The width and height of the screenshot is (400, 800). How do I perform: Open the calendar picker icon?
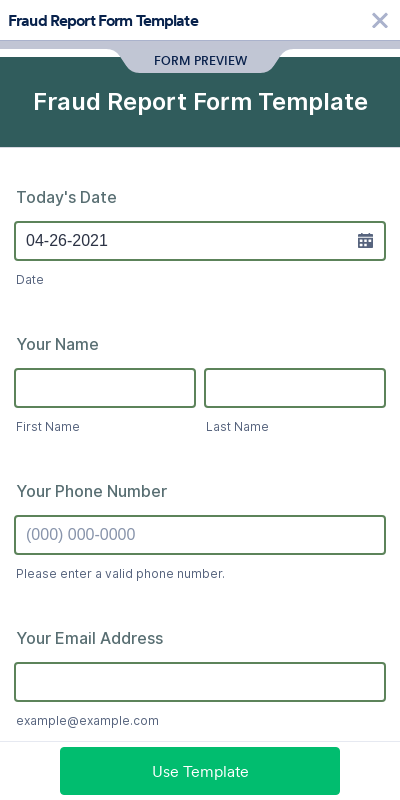(365, 240)
